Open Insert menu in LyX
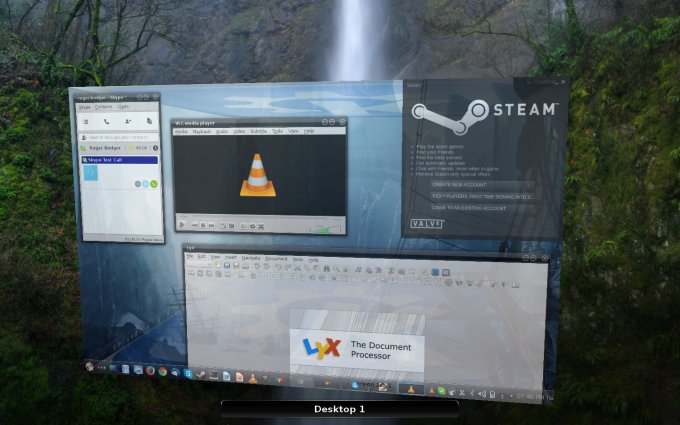 [x=230, y=258]
